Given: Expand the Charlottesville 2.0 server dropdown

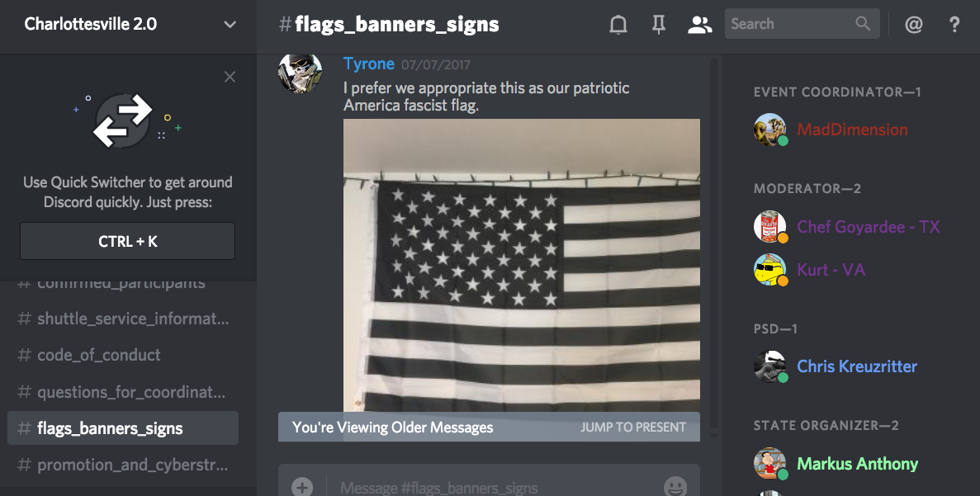Looking at the screenshot, I should coord(230,25).
